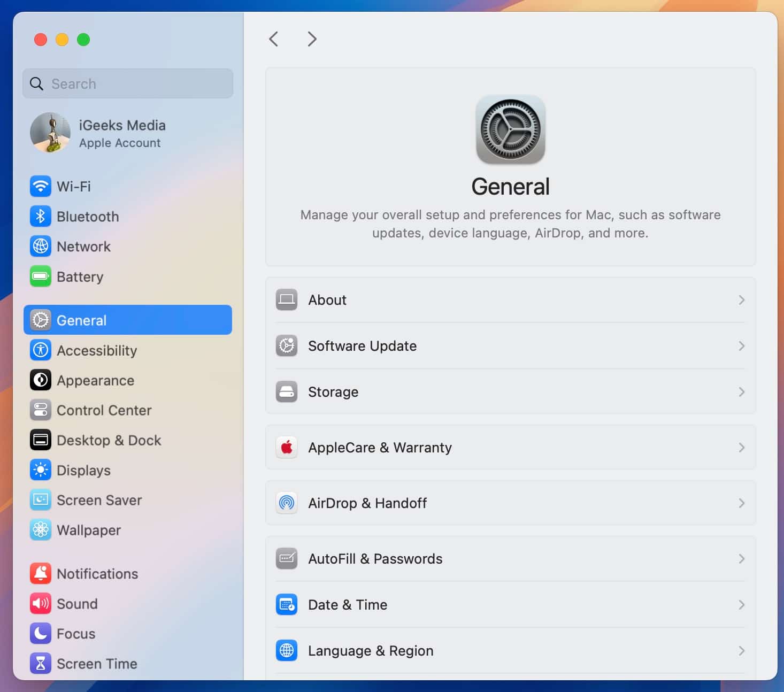784x692 pixels.
Task: Select the Wi-Fi settings icon
Action: 40,186
